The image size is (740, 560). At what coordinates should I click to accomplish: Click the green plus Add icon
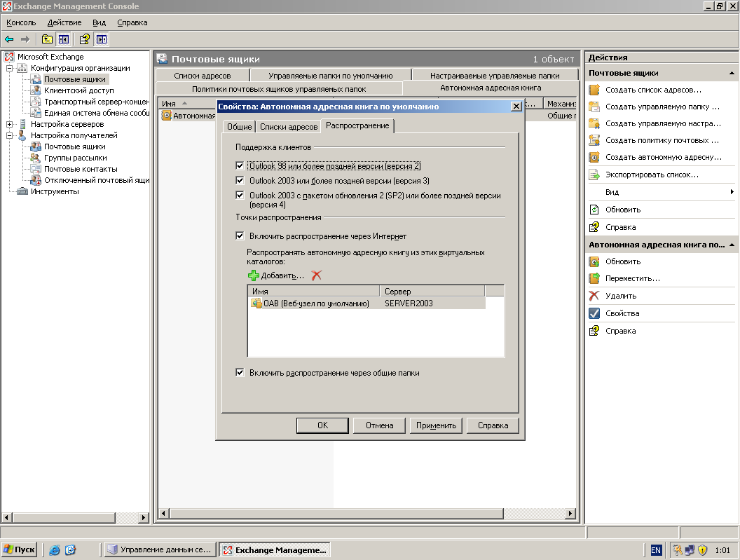click(254, 275)
